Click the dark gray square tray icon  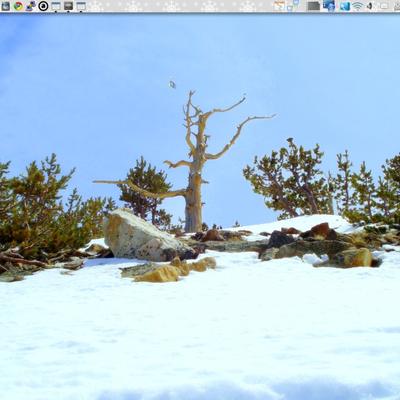click(x=313, y=6)
